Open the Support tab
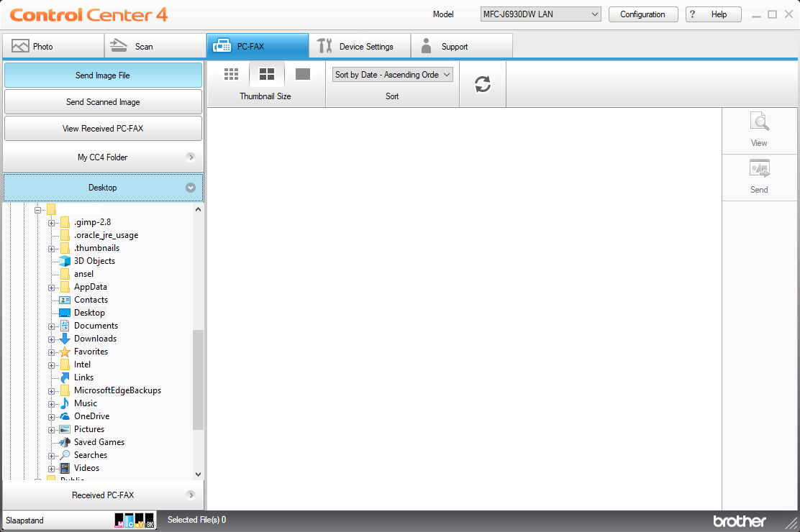Viewport: 800px width, 532px height. [x=462, y=46]
